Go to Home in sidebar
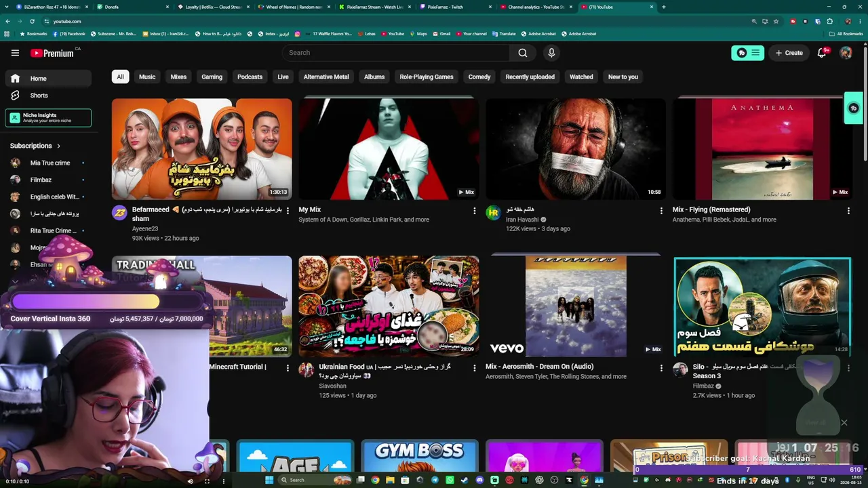This screenshot has height=488, width=868. click(x=48, y=79)
